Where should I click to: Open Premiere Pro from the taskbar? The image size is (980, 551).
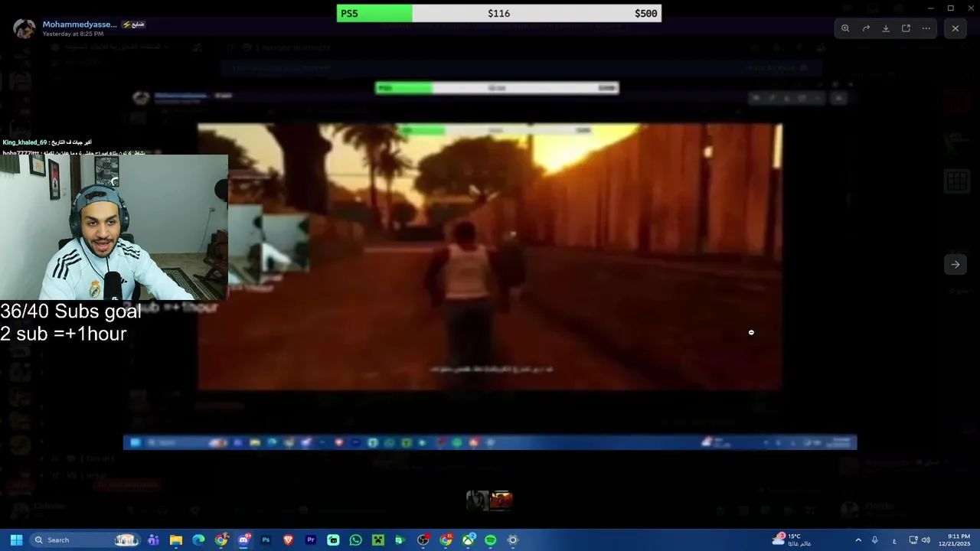[311, 540]
